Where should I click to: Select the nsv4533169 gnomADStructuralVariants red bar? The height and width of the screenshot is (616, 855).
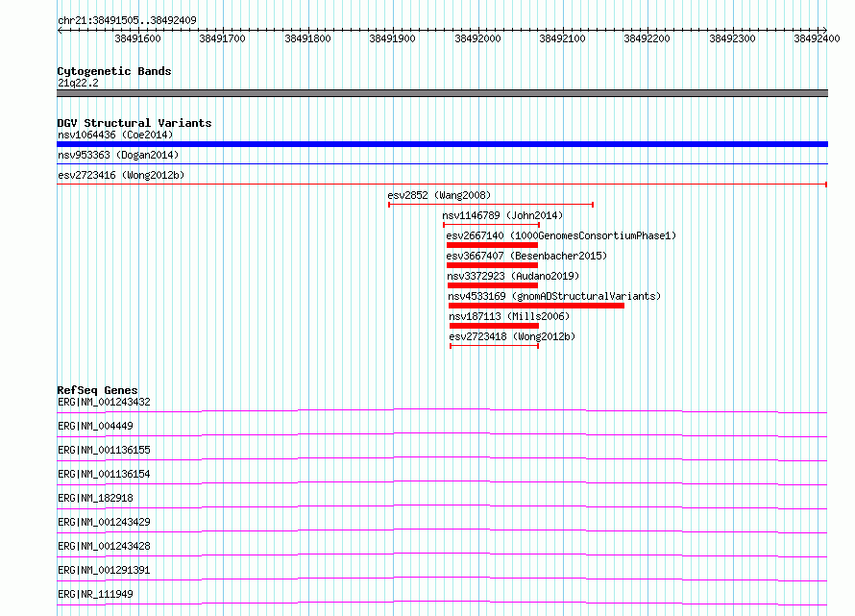click(536, 306)
